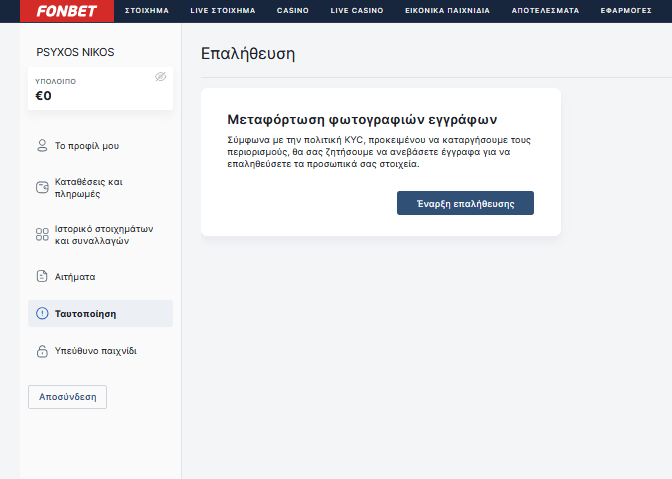The image size is (672, 479).
Task: Toggle balance visibility eye icon
Action: coord(160,77)
